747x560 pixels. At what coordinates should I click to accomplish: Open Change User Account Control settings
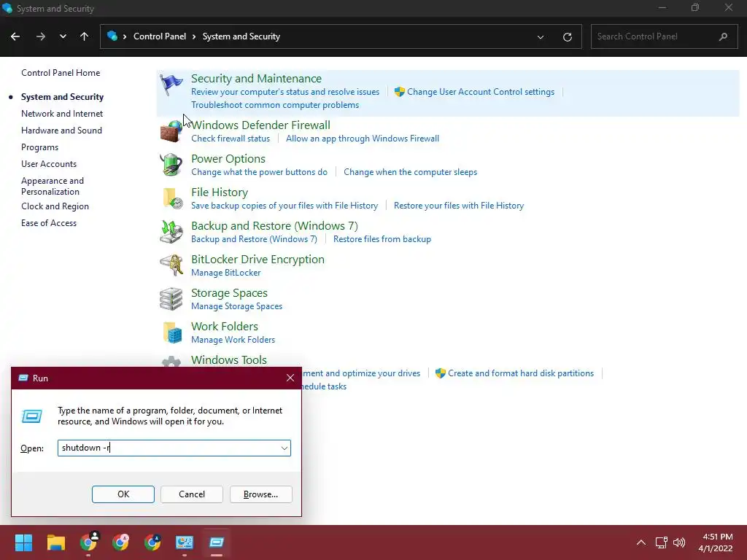click(x=481, y=92)
